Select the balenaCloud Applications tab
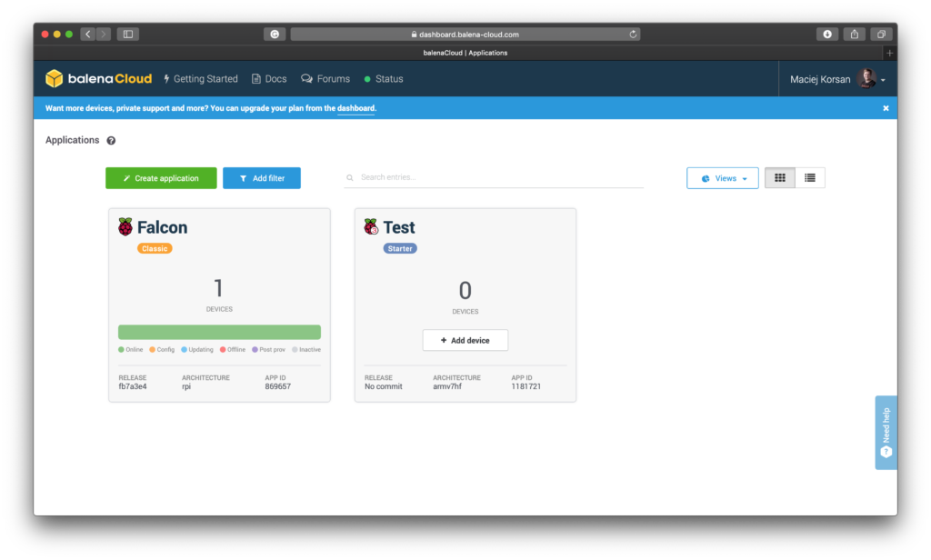The height and width of the screenshot is (560, 931). pyautogui.click(x=465, y=53)
